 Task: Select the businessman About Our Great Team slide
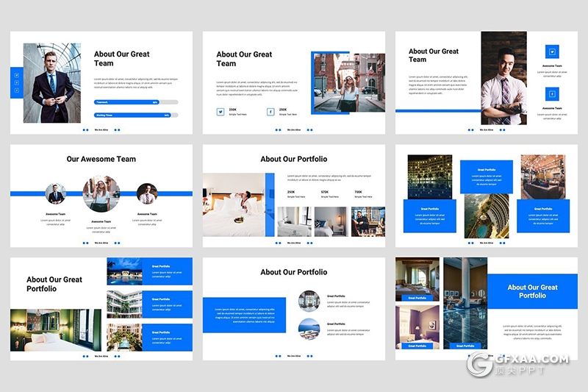click(x=101, y=82)
